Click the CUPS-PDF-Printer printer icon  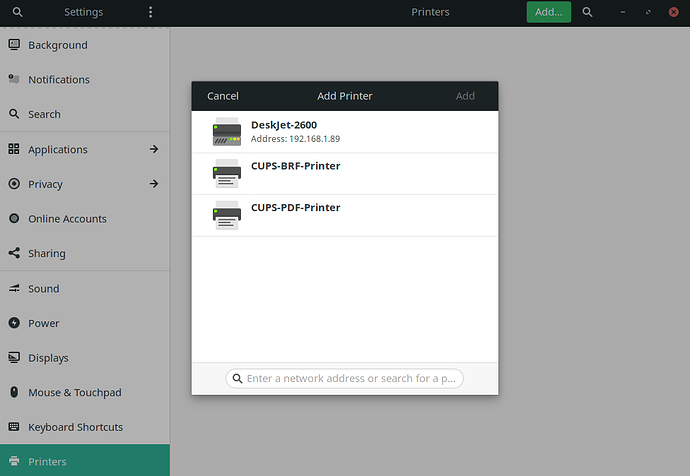coord(227,215)
